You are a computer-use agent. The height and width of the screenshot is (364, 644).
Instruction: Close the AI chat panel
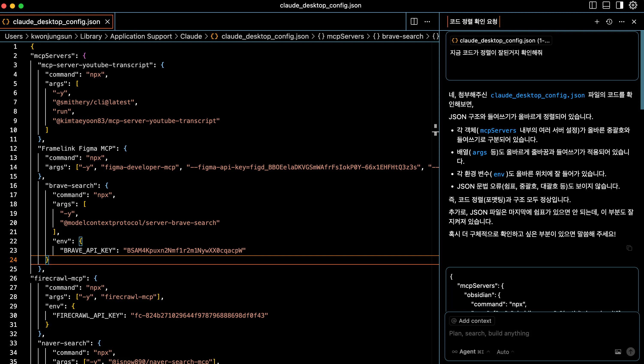(x=634, y=22)
